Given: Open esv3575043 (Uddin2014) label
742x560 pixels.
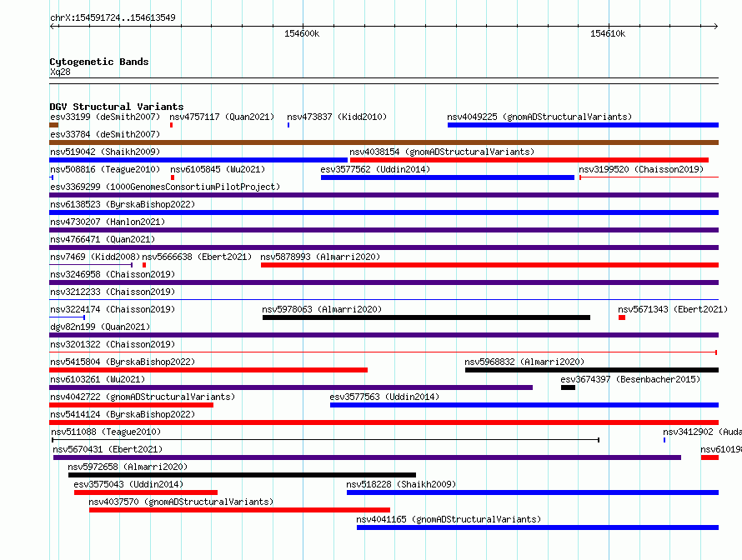Looking at the screenshot, I should 128,484.
